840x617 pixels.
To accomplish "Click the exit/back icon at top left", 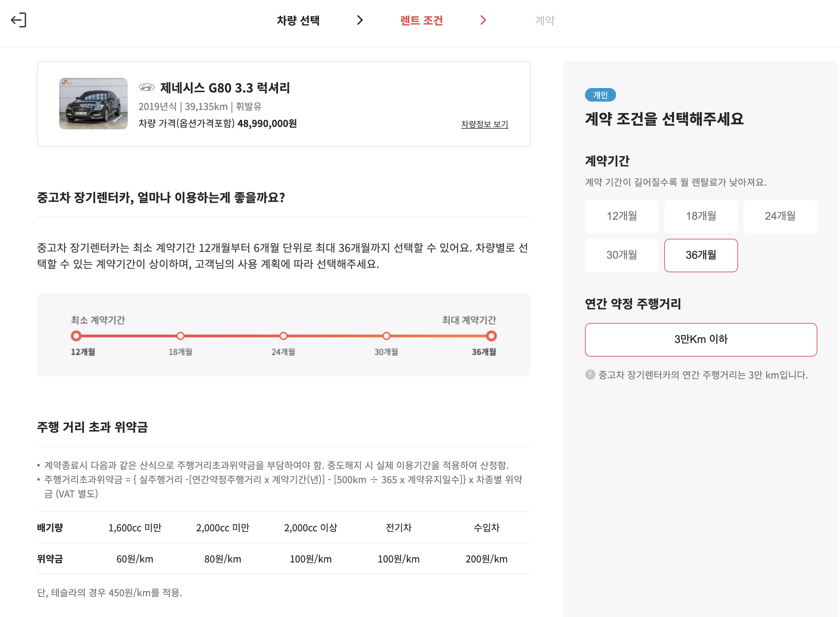I will click(x=19, y=20).
